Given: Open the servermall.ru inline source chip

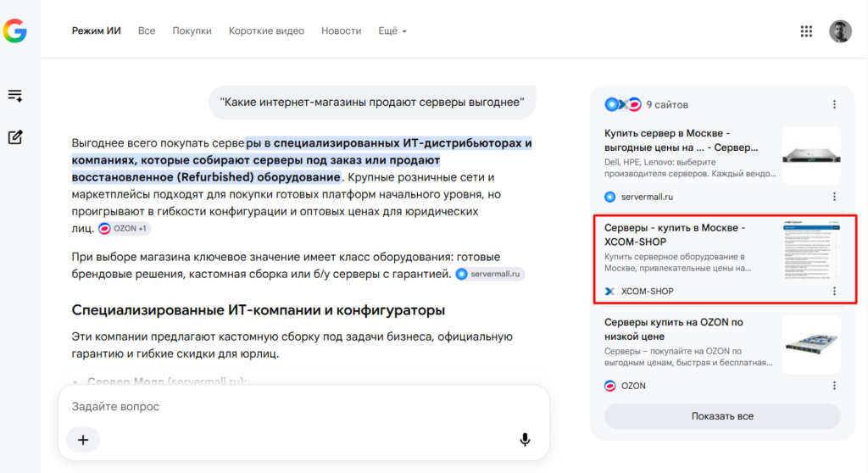Looking at the screenshot, I should click(x=490, y=274).
